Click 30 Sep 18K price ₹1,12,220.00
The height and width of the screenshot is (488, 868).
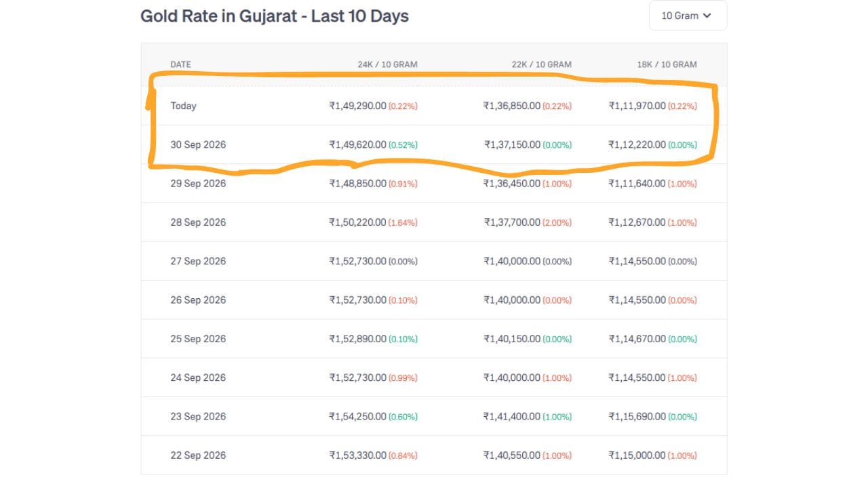click(x=637, y=144)
